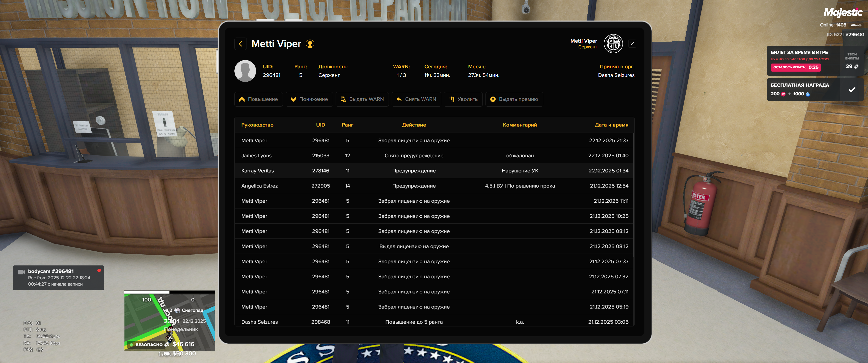The width and height of the screenshot is (868, 363).
Task: Fire the member with Уволить
Action: pyautogui.click(x=463, y=99)
